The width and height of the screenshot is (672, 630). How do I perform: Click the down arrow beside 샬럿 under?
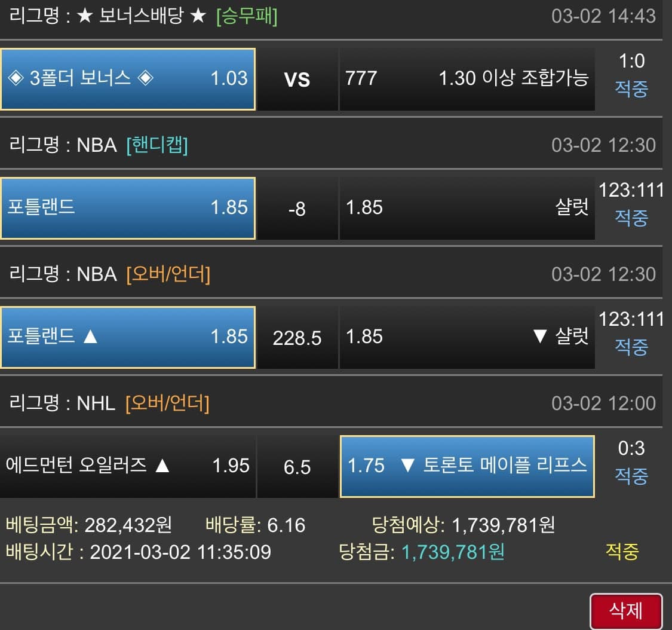tap(540, 337)
